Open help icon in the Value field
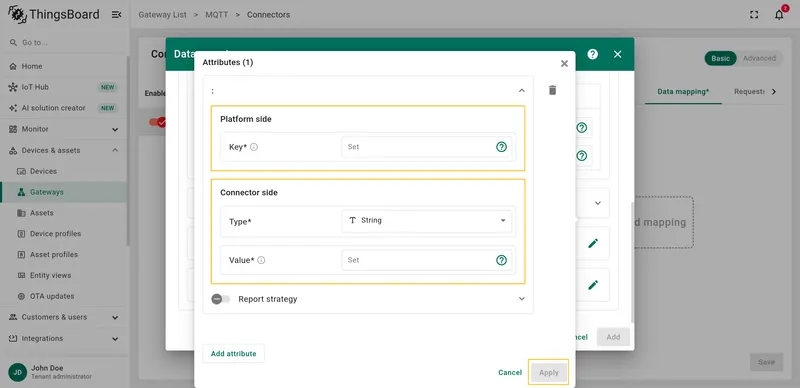Image resolution: width=800 pixels, height=388 pixels. click(502, 260)
